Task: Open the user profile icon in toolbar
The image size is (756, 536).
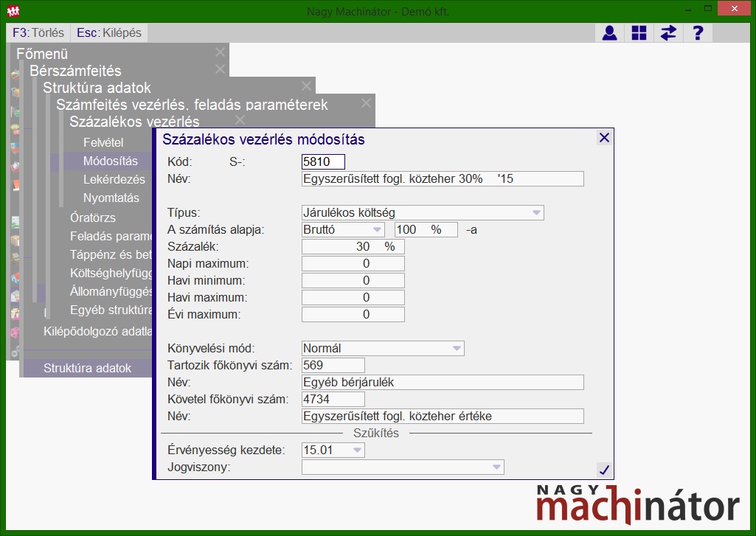Action: coord(609,32)
